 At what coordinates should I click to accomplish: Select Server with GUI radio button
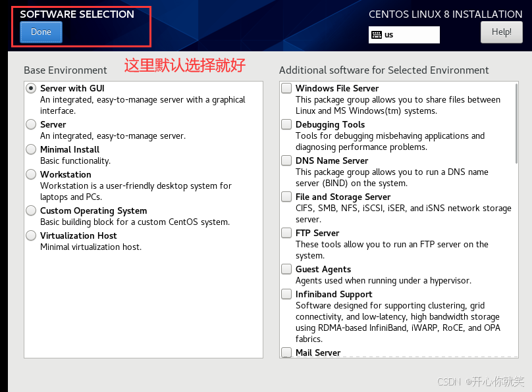tap(31, 88)
